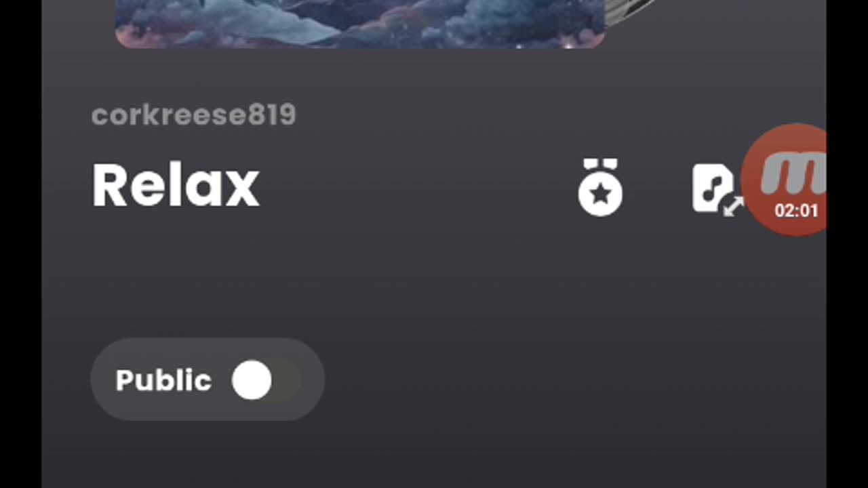
Task: Click the rounded Public pill background
Action: 208,380
